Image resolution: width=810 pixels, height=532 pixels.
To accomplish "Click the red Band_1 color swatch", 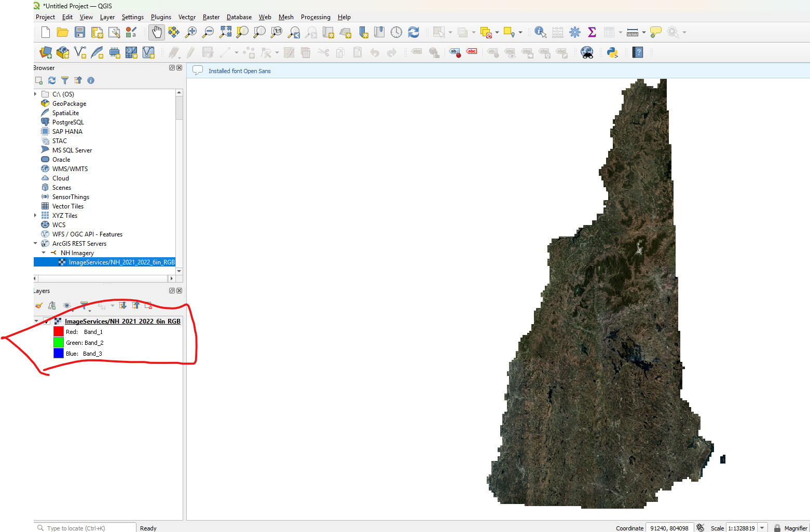I will tap(58, 331).
